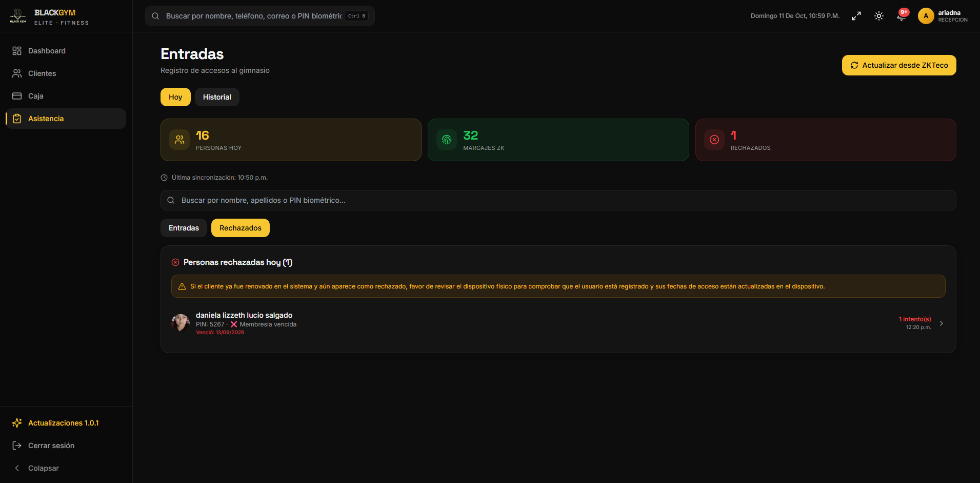This screenshot has height=483, width=980.
Task: Select the Rechazados filter toggle
Action: click(241, 228)
